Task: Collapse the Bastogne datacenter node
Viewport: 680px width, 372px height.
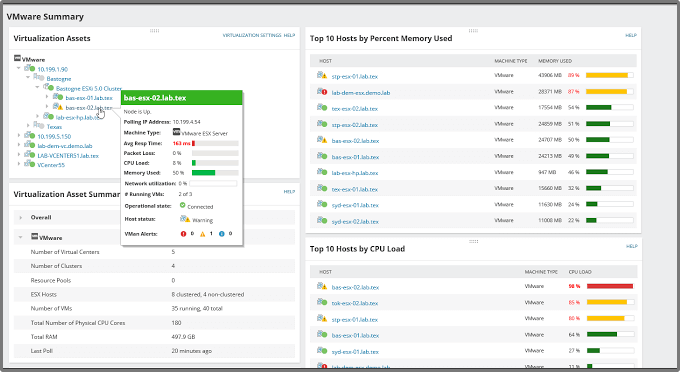Action: [x=28, y=78]
